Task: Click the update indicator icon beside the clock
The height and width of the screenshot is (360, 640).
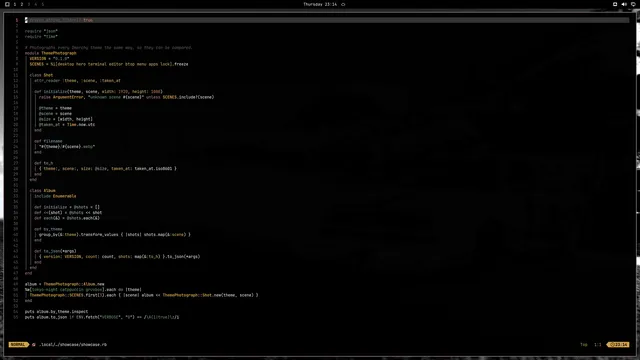Action: (343, 4)
